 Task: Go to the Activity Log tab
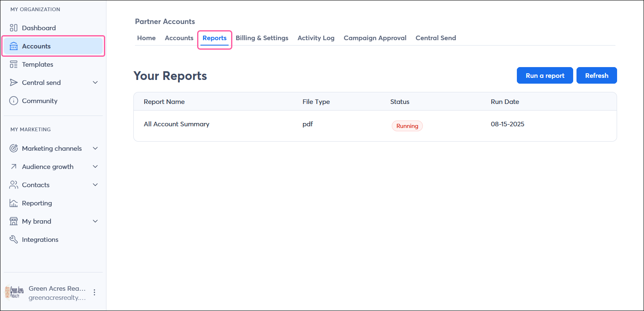(316, 38)
